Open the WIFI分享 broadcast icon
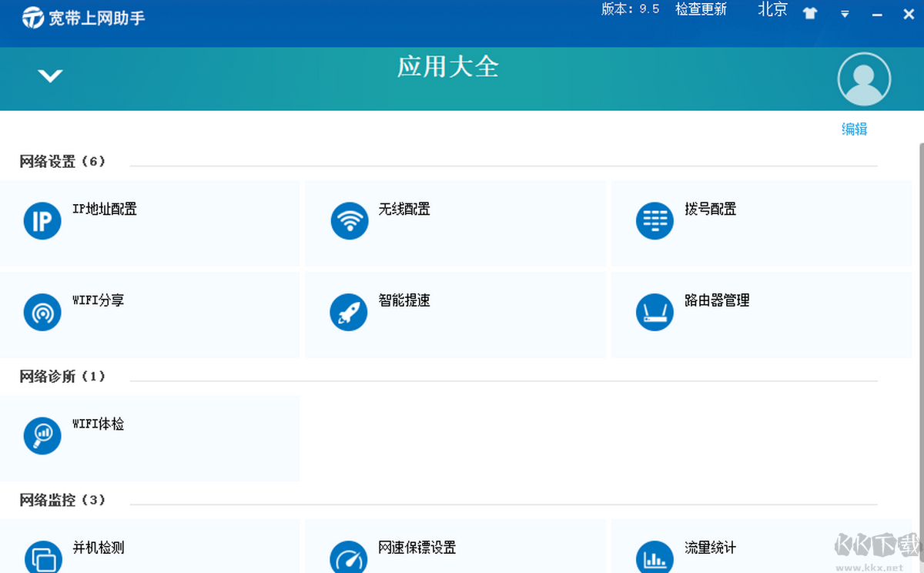The image size is (924, 573). click(42, 312)
